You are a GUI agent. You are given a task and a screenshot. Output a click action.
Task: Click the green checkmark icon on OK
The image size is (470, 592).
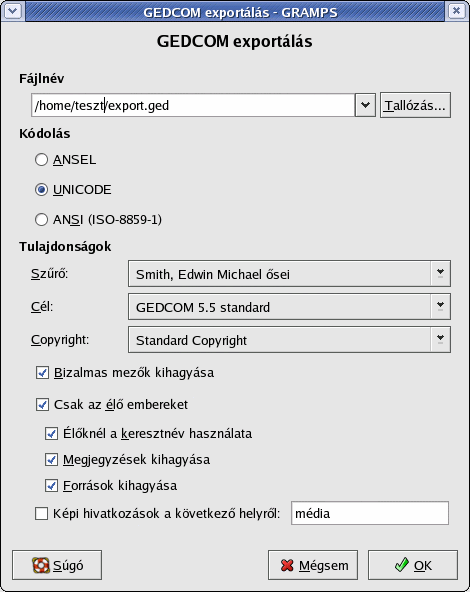point(401,565)
